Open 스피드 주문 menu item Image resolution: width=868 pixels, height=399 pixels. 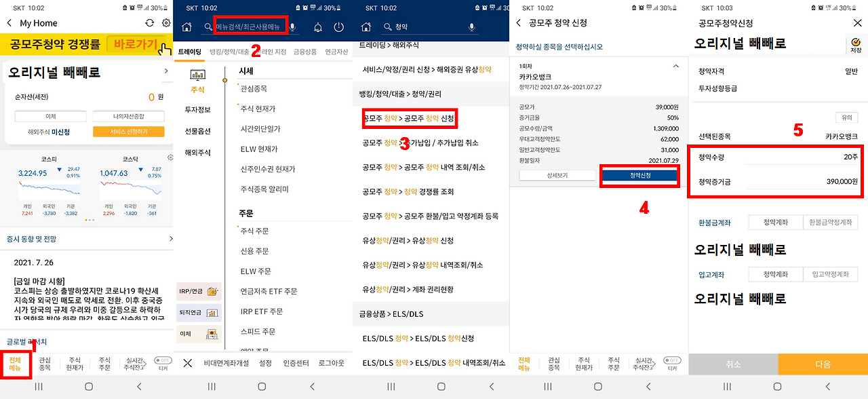pyautogui.click(x=258, y=331)
